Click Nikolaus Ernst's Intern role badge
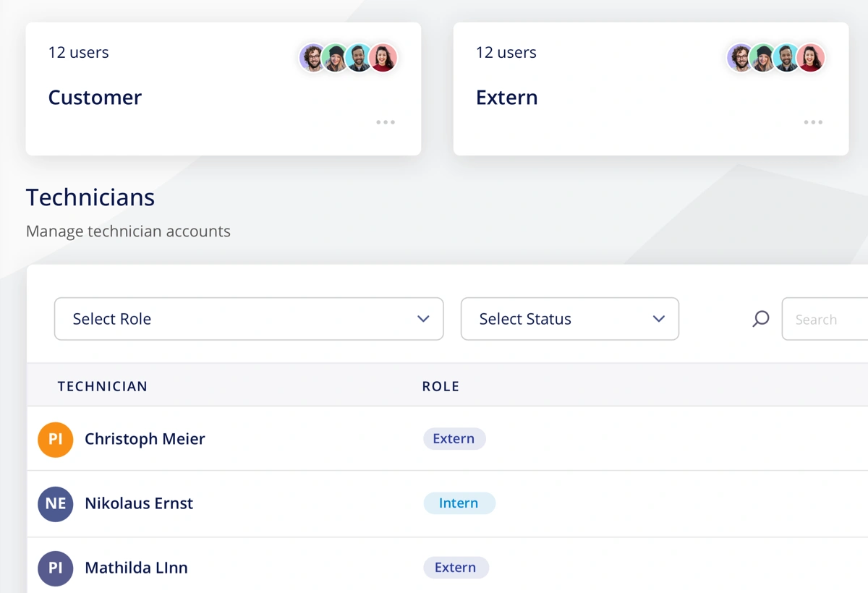The width and height of the screenshot is (868, 593). coord(459,503)
